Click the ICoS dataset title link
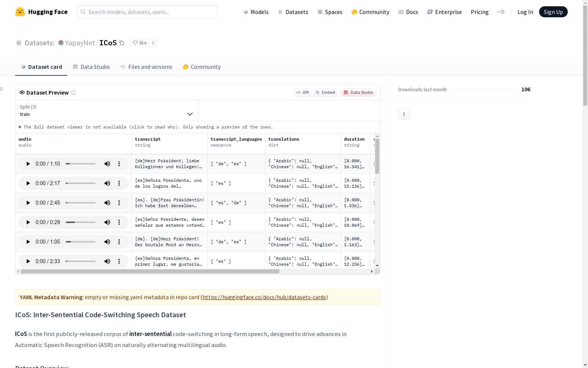This screenshot has height=368, width=588. click(x=108, y=43)
